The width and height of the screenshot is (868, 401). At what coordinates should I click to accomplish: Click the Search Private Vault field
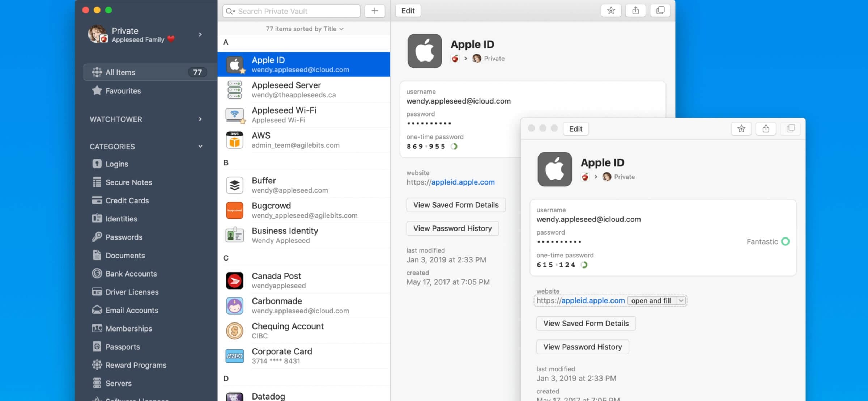click(292, 11)
